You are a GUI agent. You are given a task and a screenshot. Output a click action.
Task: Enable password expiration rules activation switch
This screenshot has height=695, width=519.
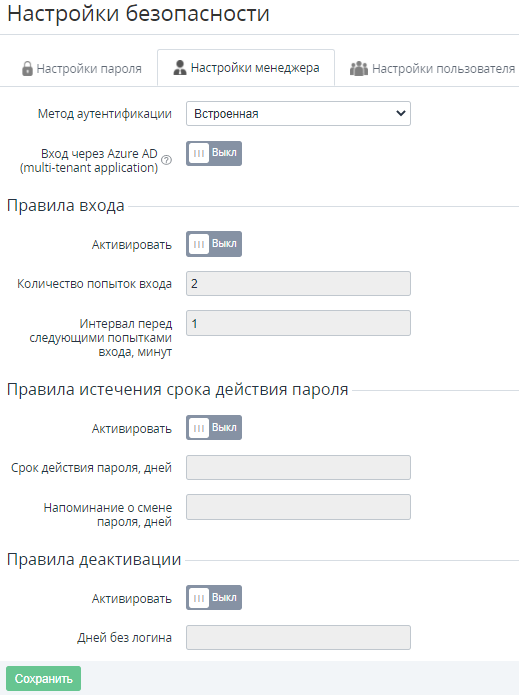[x=214, y=428]
